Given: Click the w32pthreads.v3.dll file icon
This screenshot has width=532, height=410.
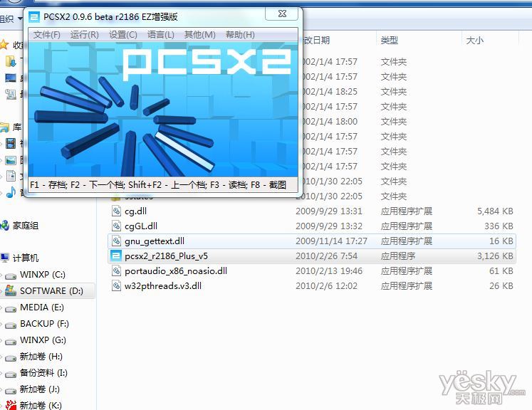Looking at the screenshot, I should click(x=116, y=285).
